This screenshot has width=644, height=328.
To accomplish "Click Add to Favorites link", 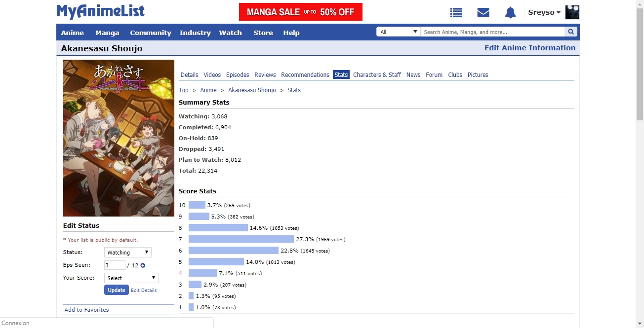I will (x=87, y=310).
